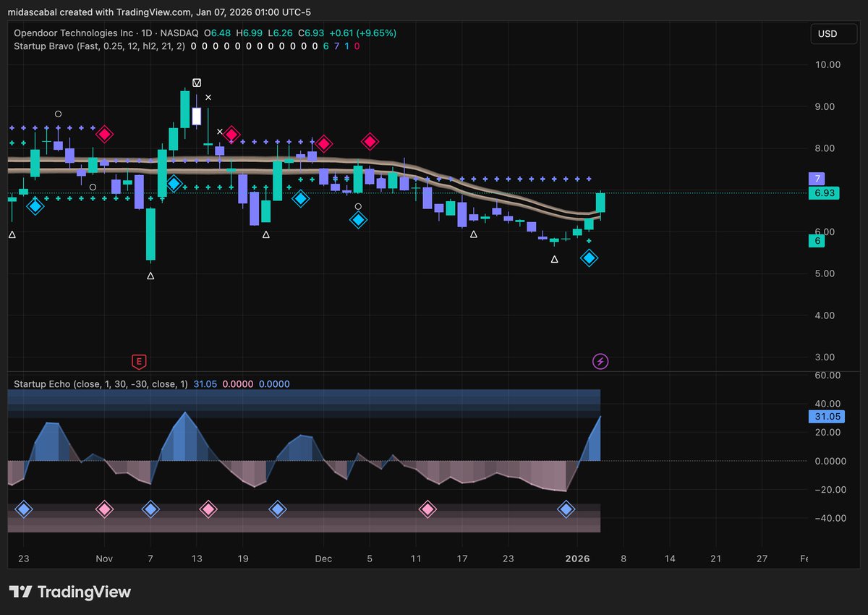
Task: Click the 13 date label on time axis
Action: tap(197, 559)
